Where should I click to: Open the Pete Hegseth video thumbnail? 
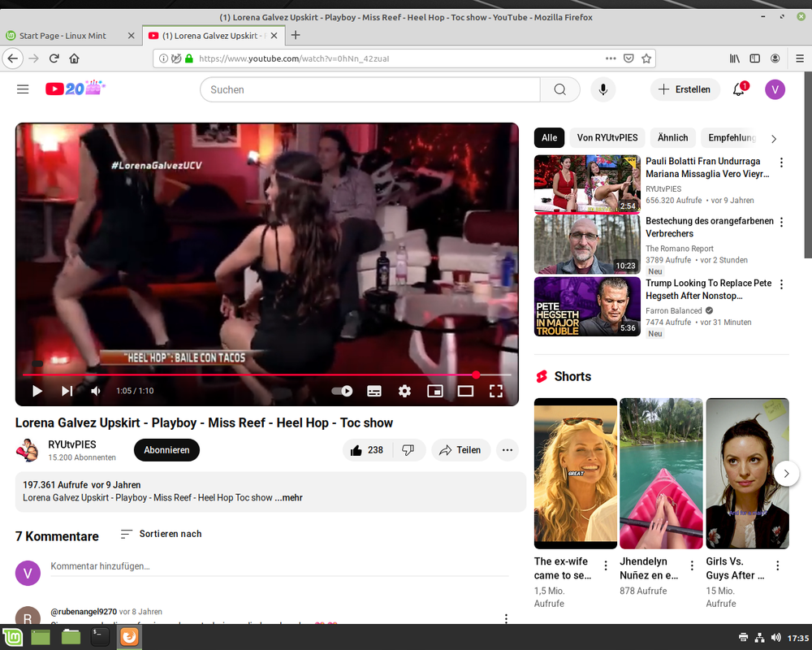(587, 306)
